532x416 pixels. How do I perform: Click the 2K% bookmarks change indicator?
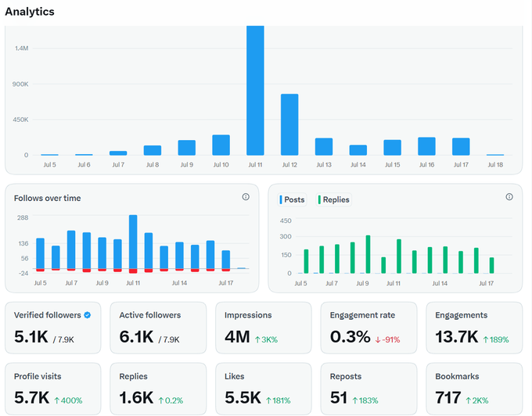click(476, 400)
